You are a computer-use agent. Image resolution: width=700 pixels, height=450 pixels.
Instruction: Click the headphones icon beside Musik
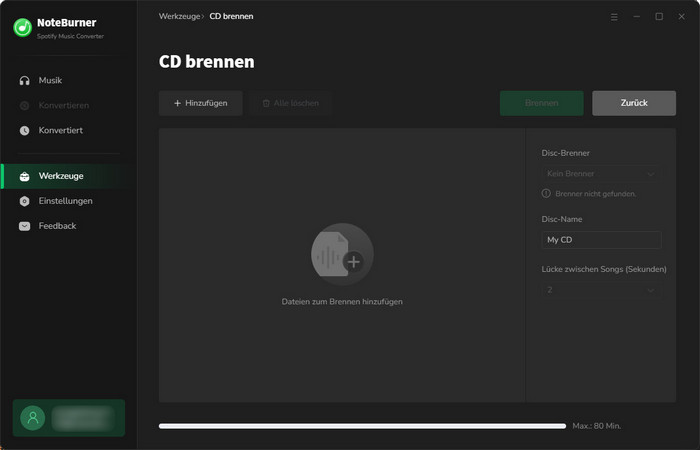25,80
